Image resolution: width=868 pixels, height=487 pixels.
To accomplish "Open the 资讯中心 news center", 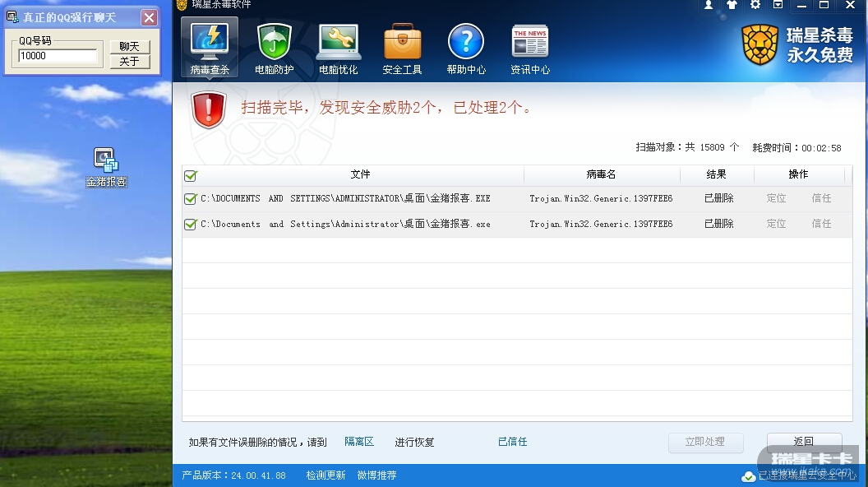I will click(530, 49).
